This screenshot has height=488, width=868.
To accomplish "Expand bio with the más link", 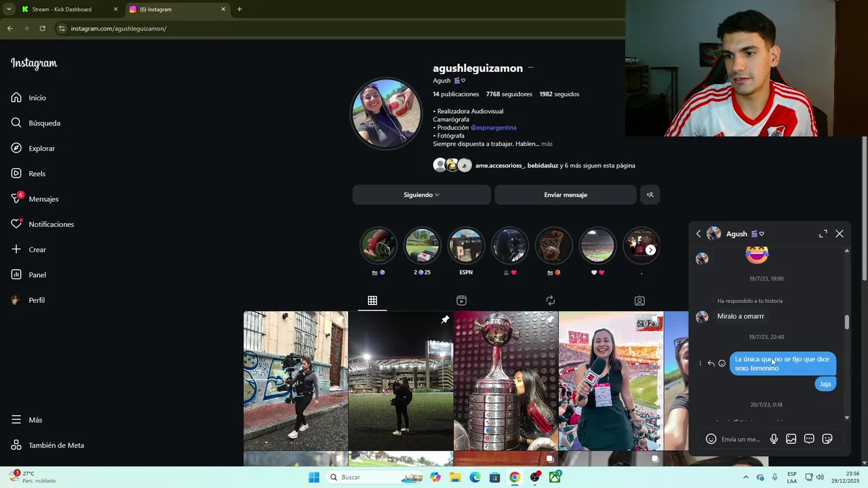I will click(547, 144).
